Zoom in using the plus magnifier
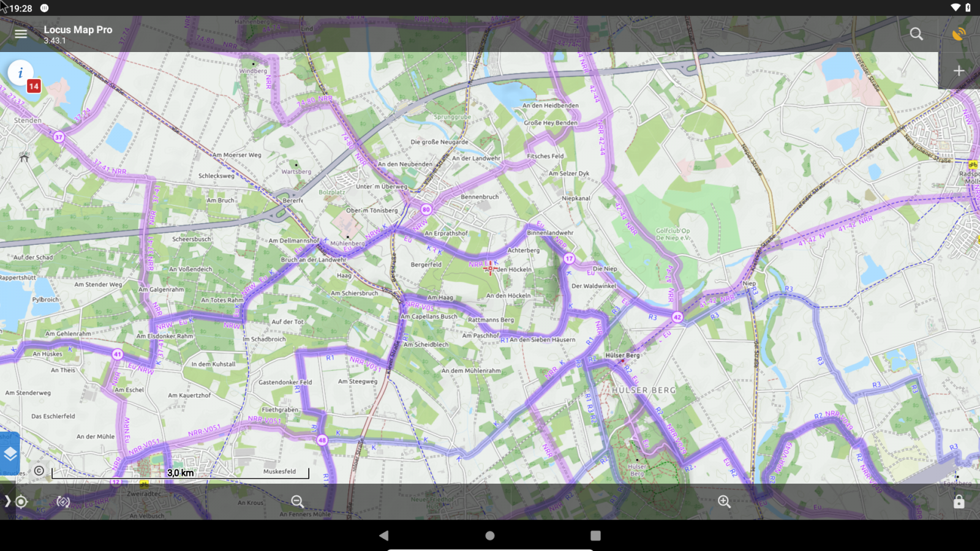 point(724,502)
